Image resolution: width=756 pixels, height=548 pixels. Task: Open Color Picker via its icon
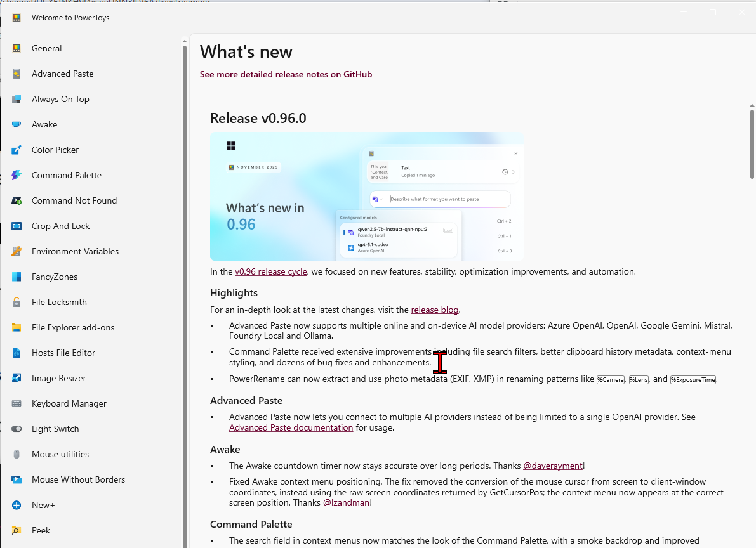(17, 150)
